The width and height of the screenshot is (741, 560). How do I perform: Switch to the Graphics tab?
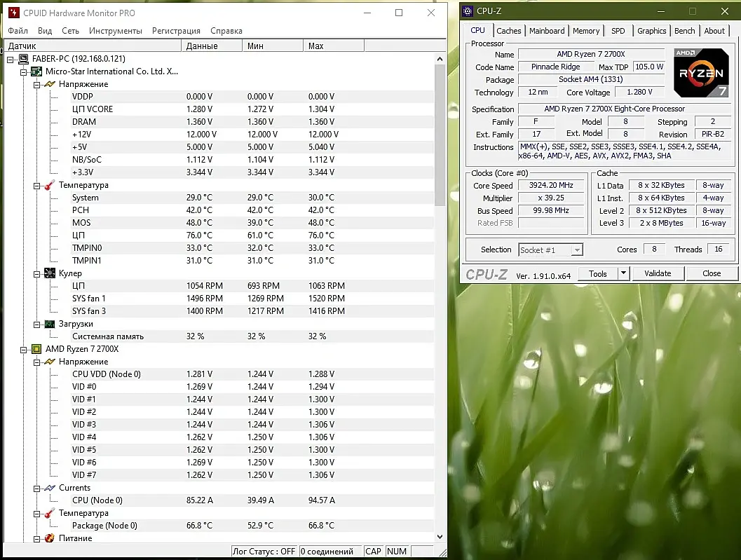(651, 31)
